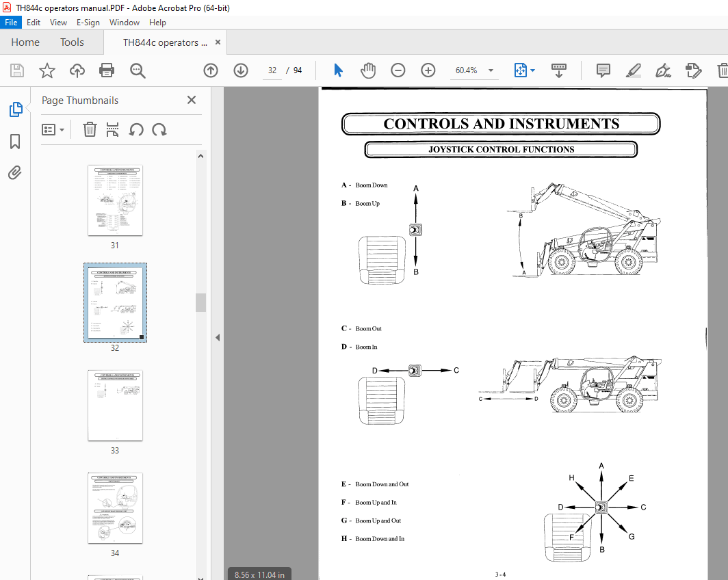Screen dimensions: 728x580
Task: Toggle the star favorite for this file
Action: click(47, 70)
